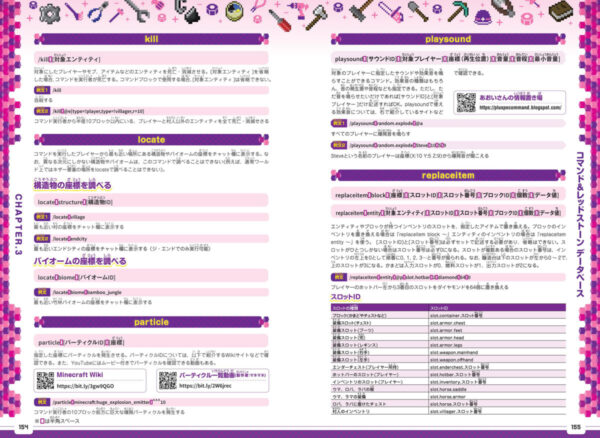Image resolution: width=600 pixels, height=438 pixels.
Task: Click the locate biome syntax box
Action: [x=151, y=277]
